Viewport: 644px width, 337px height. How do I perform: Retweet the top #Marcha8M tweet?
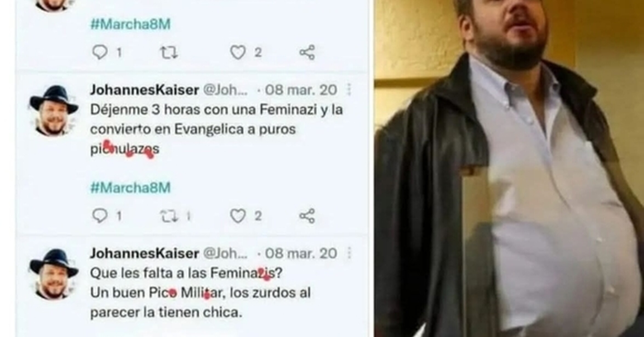169,53
